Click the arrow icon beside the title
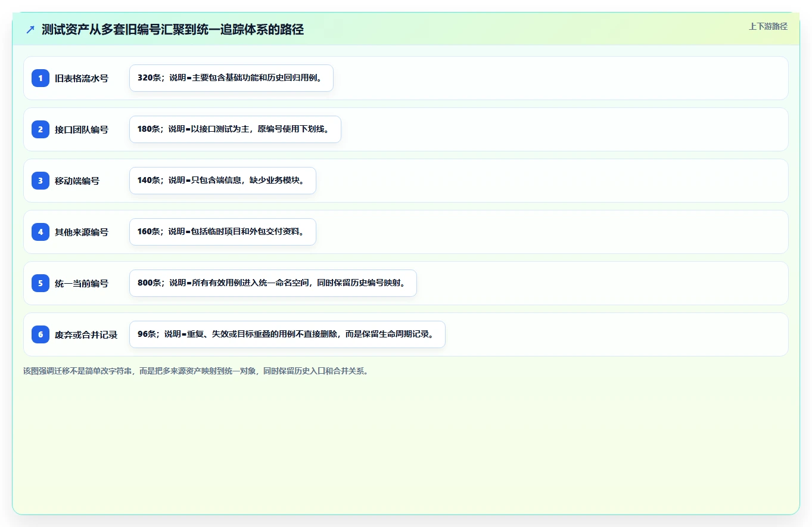The image size is (812, 527). (x=30, y=29)
